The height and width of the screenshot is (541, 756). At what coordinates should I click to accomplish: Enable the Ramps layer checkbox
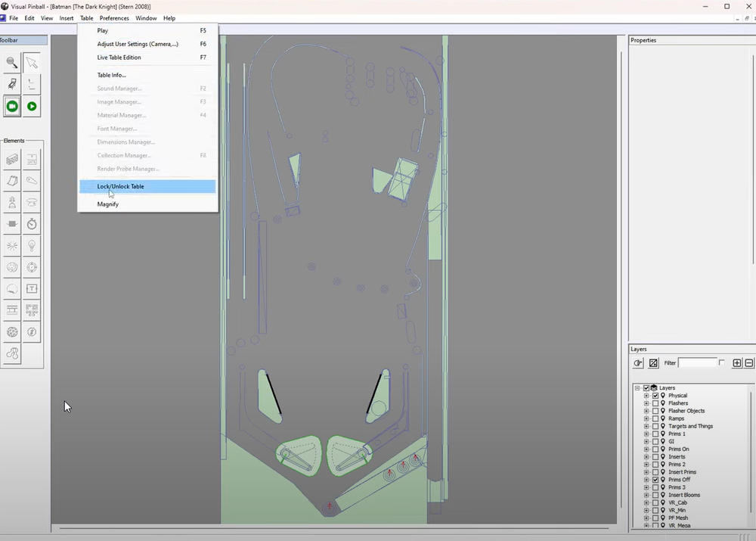[655, 418]
